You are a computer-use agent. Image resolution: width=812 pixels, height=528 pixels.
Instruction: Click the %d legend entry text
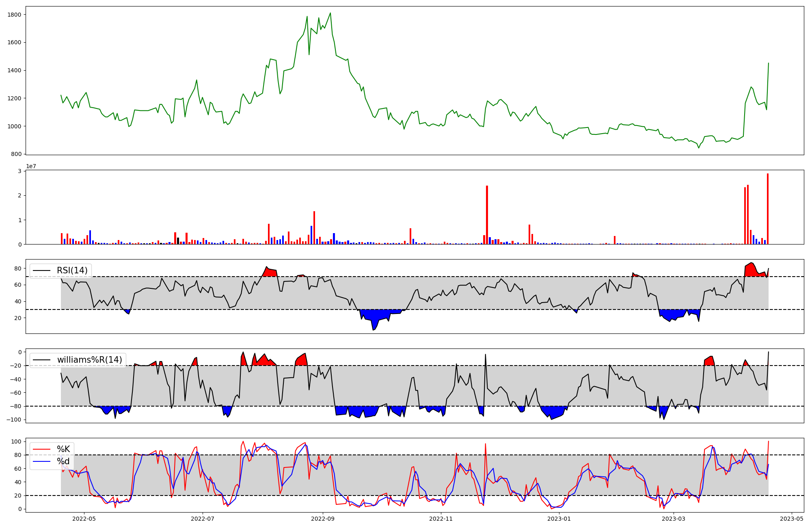pos(63,461)
